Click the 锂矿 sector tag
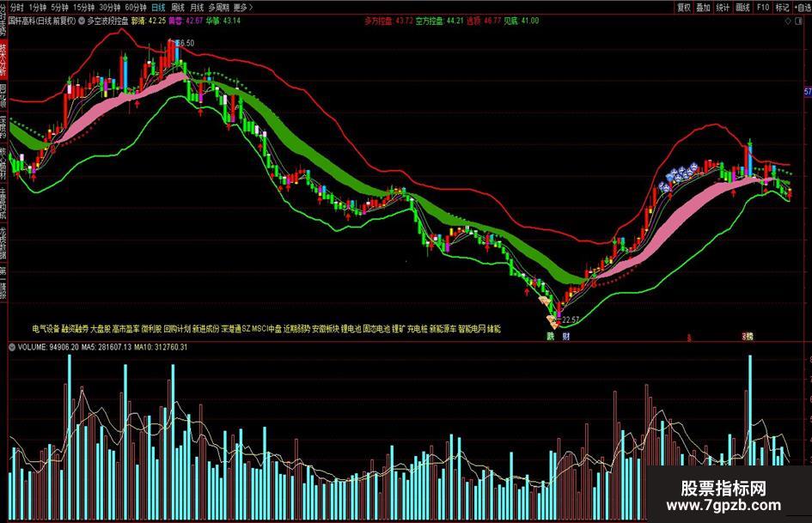Viewport: 812px width, 523px height. coord(399,329)
